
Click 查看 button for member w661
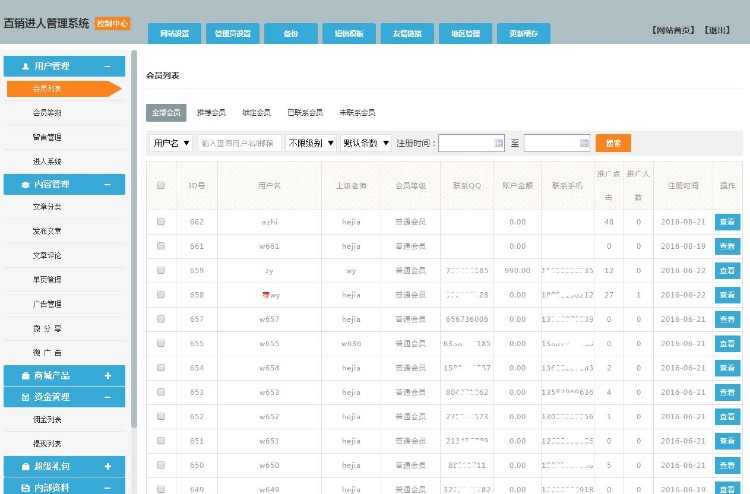[x=728, y=246]
